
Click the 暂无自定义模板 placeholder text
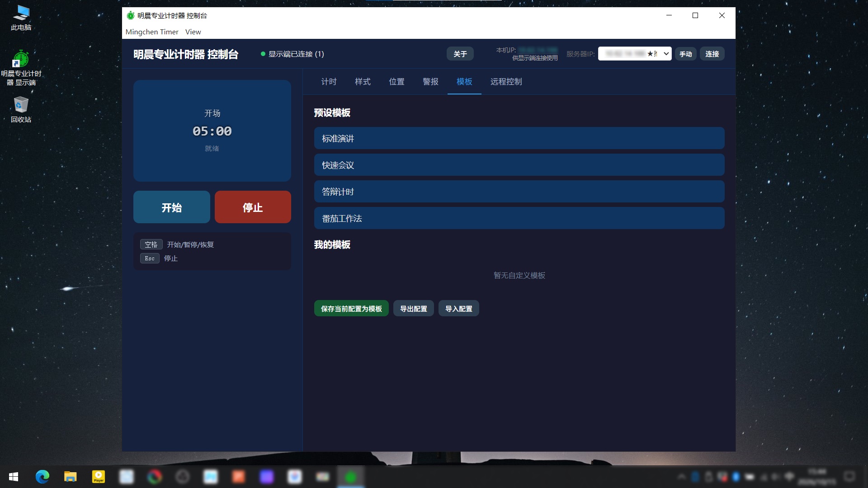[519, 275]
